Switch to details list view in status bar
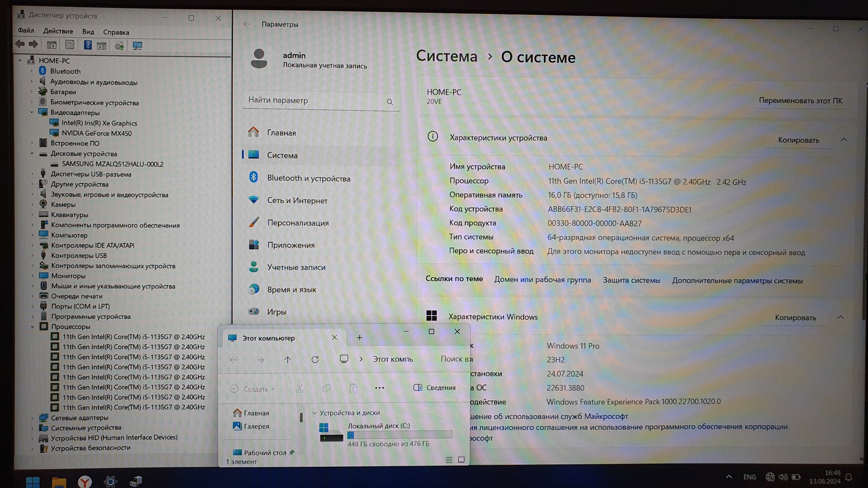The width and height of the screenshot is (868, 488). [449, 460]
